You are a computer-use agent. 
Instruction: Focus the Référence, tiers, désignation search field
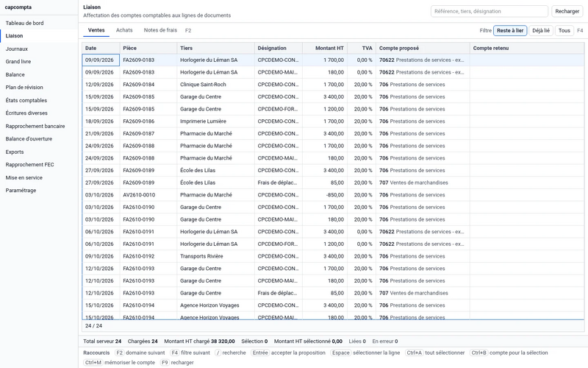pos(489,11)
